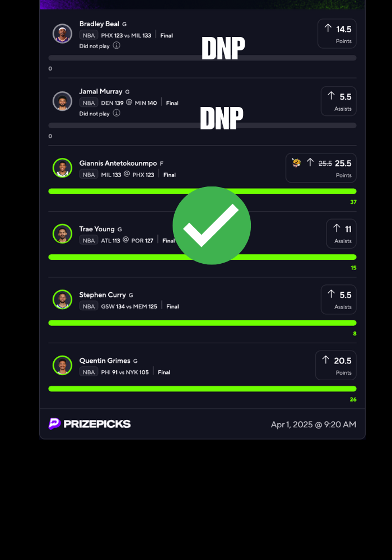
Task: Tap the PrizePicks logo icon
Action: tap(55, 423)
